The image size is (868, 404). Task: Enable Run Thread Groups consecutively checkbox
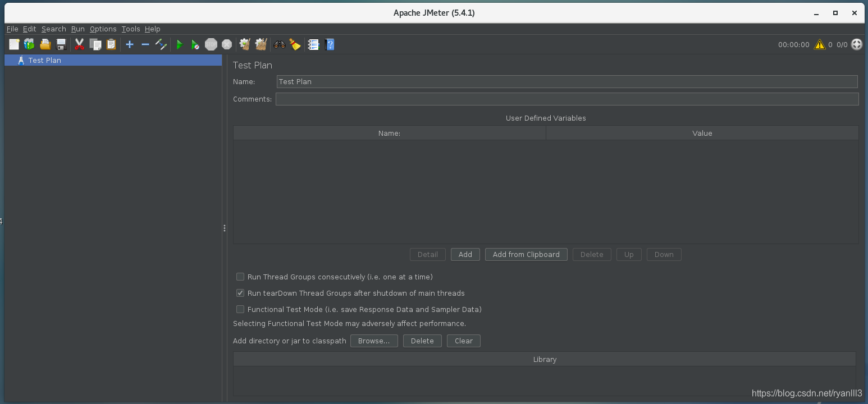pos(240,277)
